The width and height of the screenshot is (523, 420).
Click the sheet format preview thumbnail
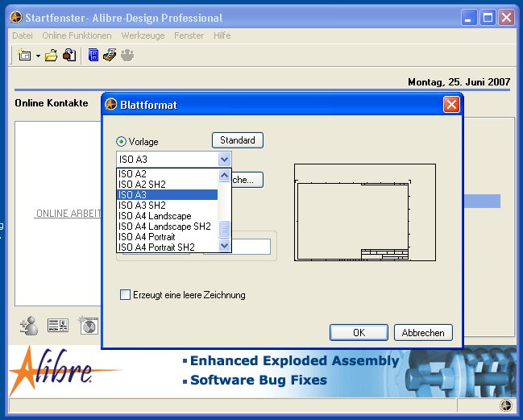point(365,212)
